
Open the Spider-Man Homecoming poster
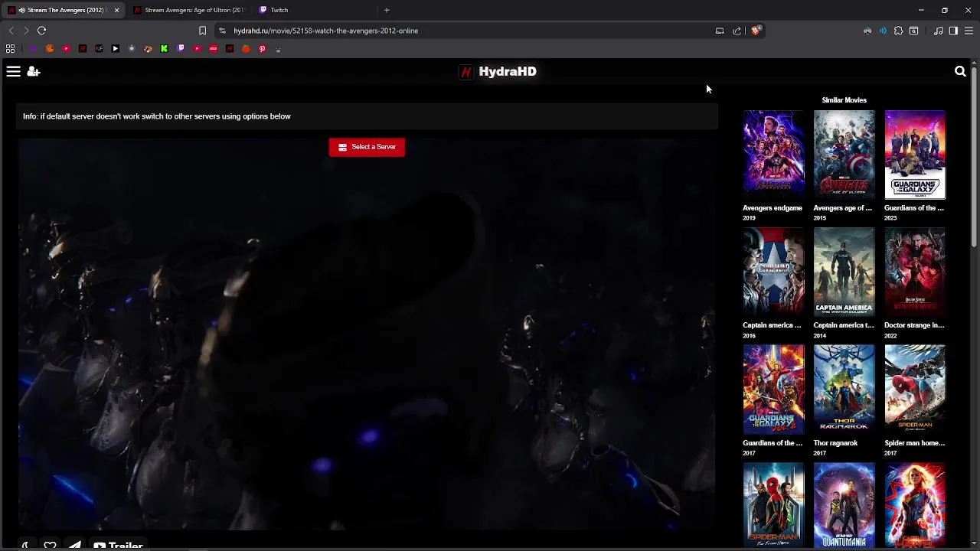pos(915,390)
